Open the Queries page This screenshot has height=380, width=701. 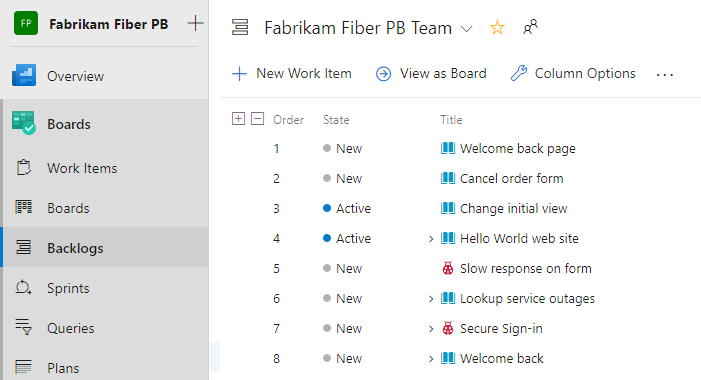tap(71, 328)
